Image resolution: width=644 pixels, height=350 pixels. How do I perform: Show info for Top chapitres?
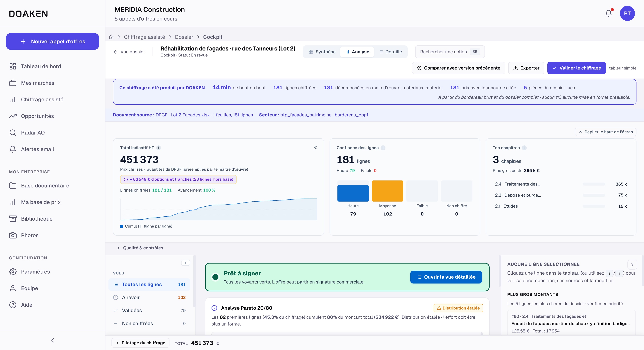point(524,148)
